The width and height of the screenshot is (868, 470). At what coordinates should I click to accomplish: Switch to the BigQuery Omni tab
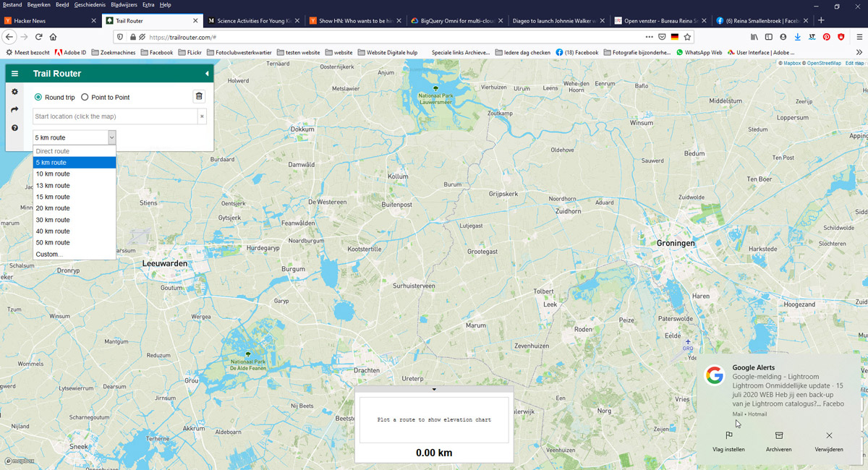[x=458, y=21]
